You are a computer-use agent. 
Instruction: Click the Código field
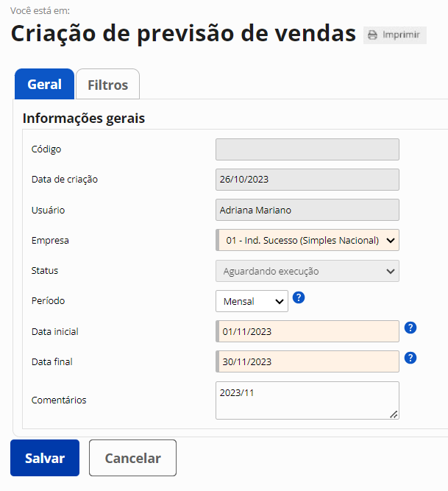coord(307,149)
